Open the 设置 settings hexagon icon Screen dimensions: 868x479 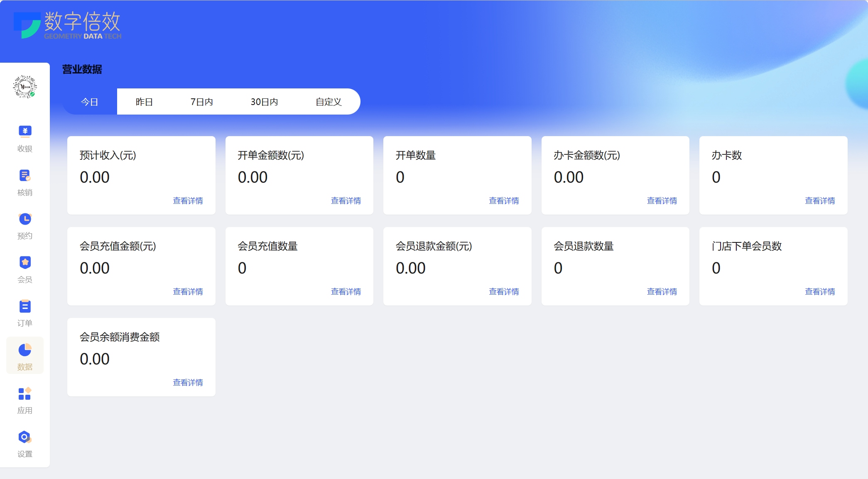tap(25, 437)
